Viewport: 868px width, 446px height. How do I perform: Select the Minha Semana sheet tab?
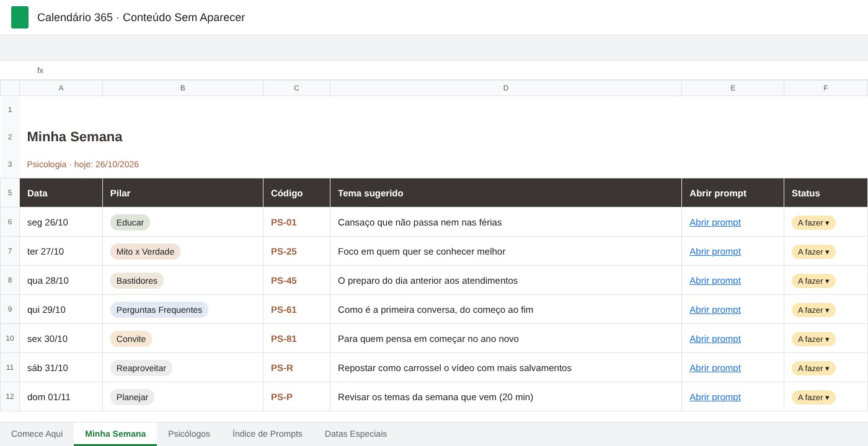[x=115, y=434]
